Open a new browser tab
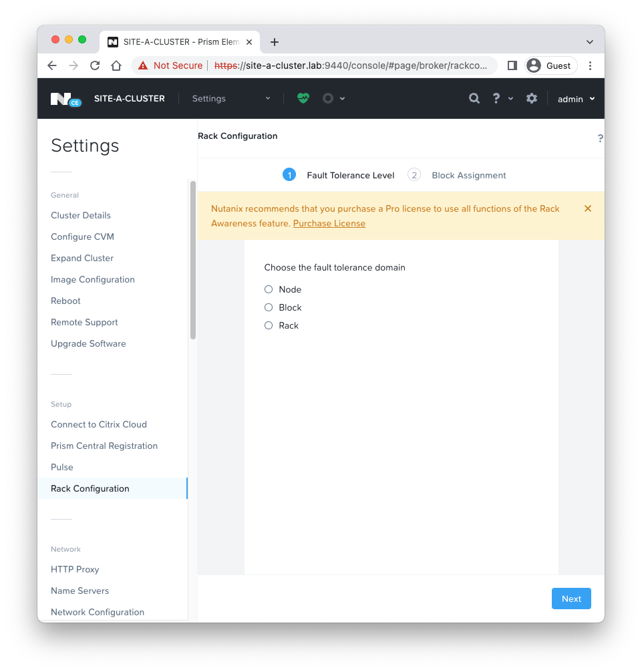This screenshot has width=642, height=672. click(275, 42)
